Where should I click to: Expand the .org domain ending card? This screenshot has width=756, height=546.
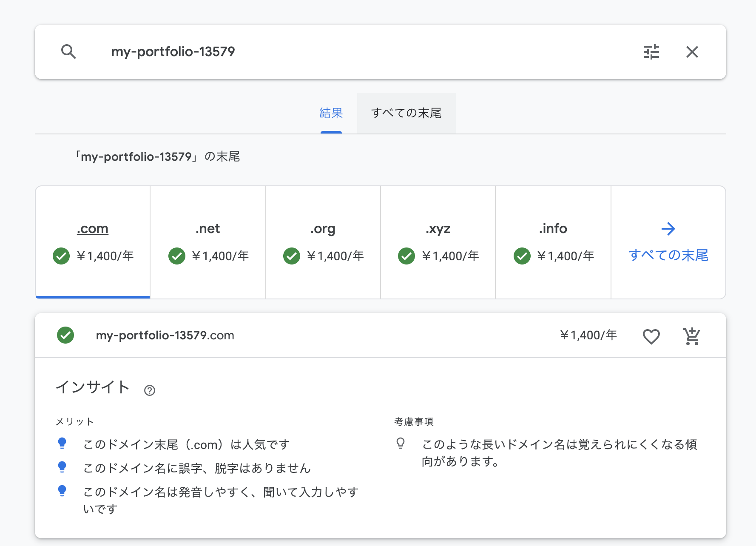point(322,242)
